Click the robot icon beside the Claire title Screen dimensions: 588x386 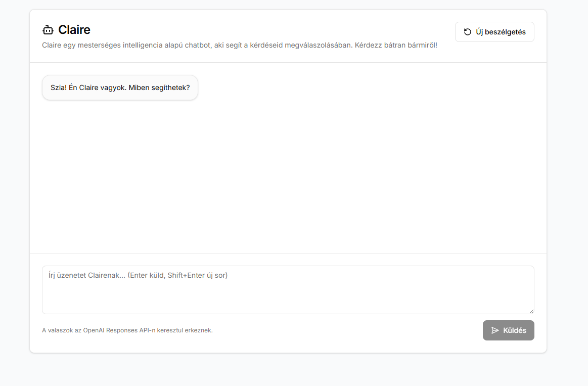pos(48,30)
